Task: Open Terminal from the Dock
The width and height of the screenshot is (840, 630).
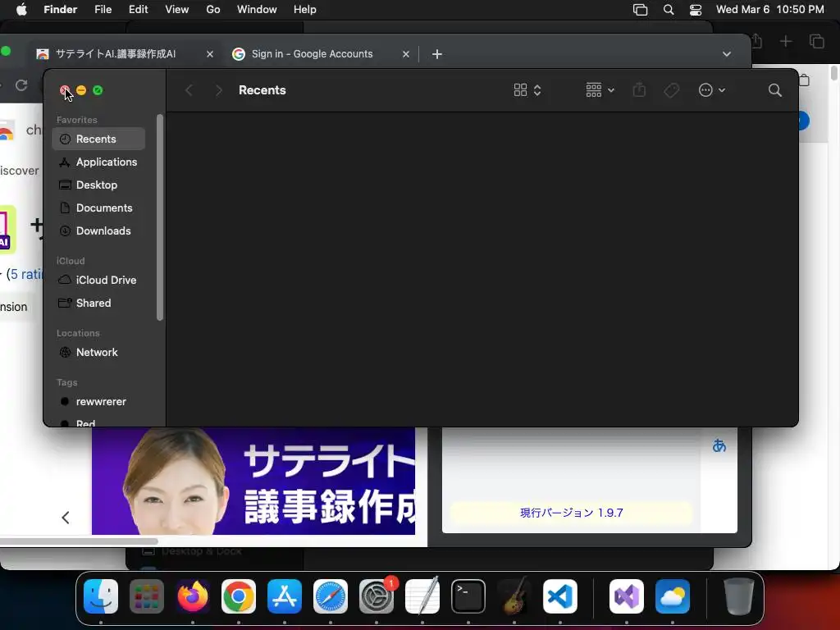Action: click(x=468, y=596)
